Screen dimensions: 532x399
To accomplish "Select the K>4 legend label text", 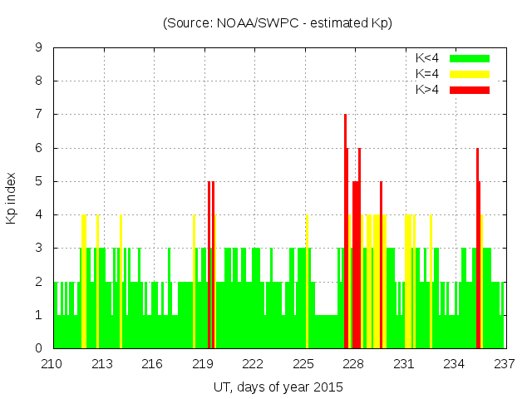I will point(427,89).
